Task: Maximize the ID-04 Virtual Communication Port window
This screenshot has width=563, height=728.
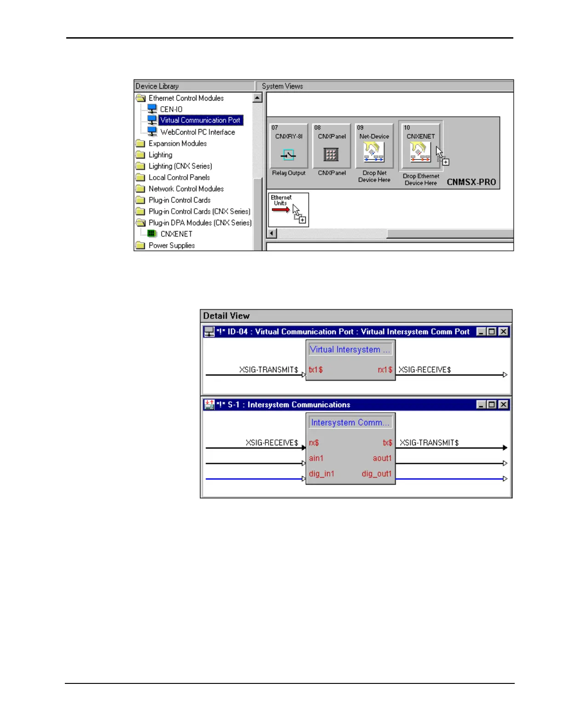Action: [492, 332]
